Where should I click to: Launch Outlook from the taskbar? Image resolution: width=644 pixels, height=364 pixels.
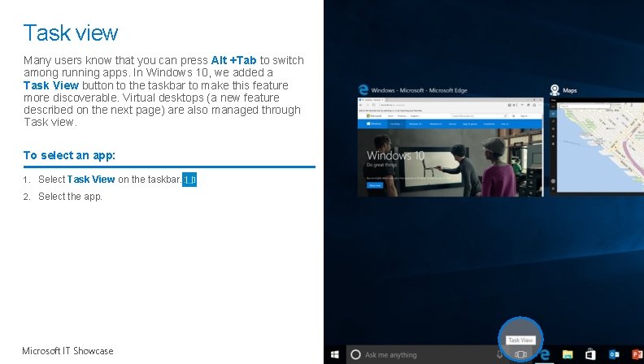pos(614,354)
